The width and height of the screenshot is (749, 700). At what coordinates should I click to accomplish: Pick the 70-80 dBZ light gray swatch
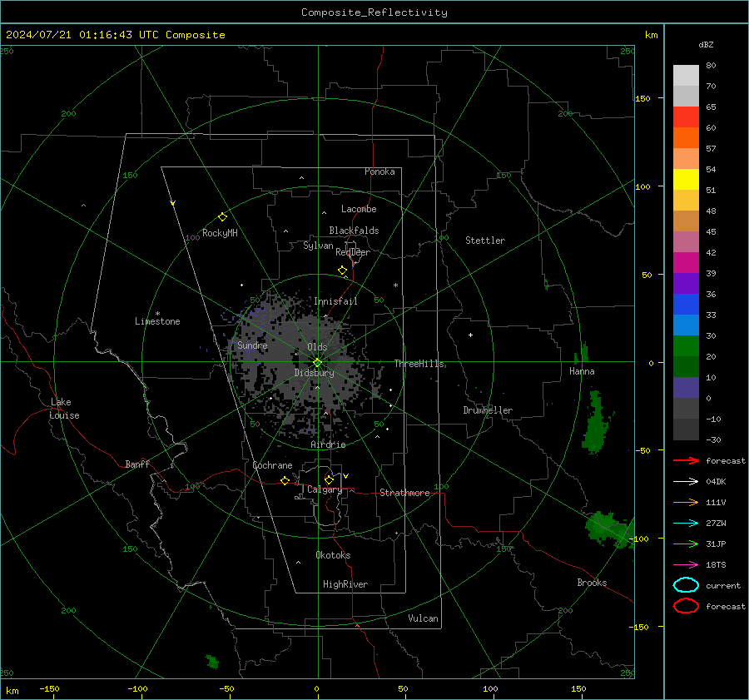[686, 75]
